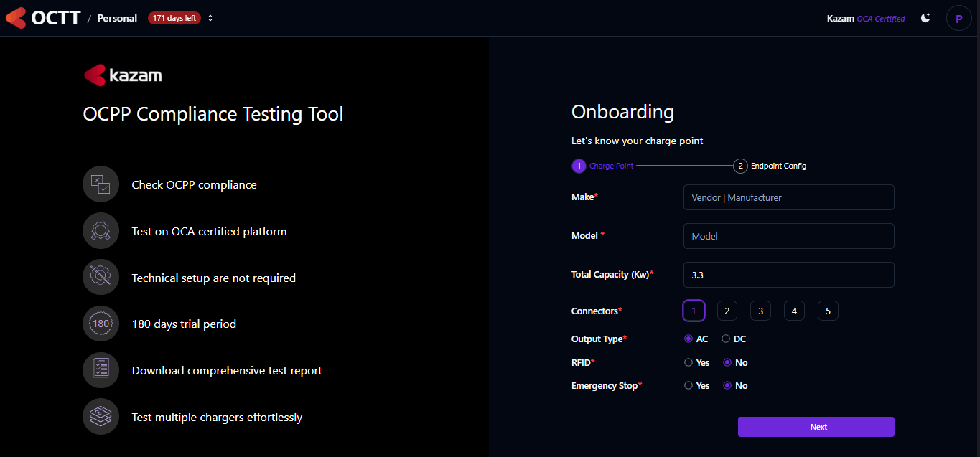980x457 pixels.
Task: Click the test report checklist icon
Action: pos(101,370)
